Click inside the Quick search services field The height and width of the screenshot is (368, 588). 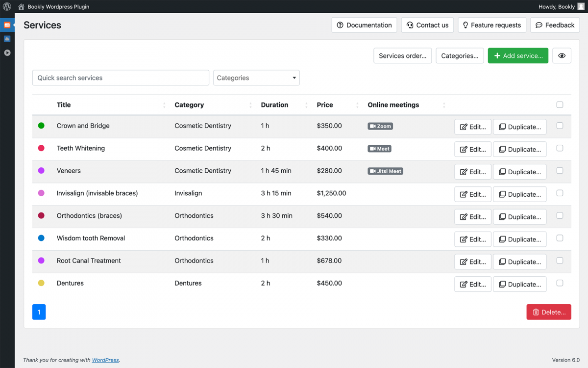121,78
